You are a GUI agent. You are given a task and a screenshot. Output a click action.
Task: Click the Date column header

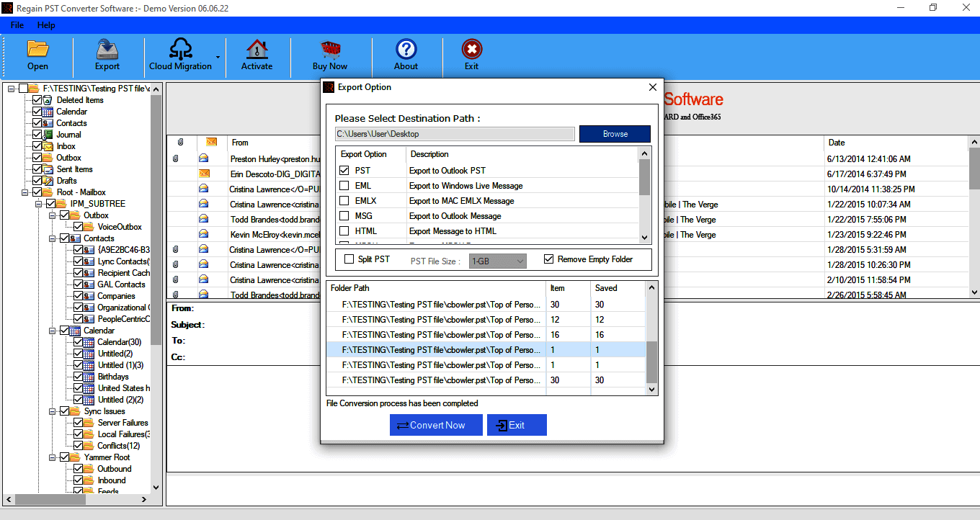click(x=837, y=143)
